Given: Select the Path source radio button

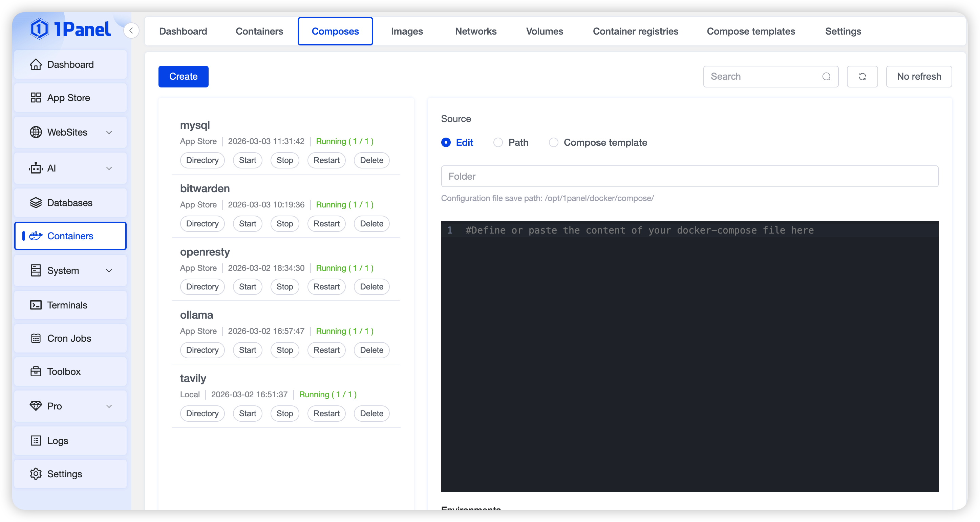Looking at the screenshot, I should point(498,142).
